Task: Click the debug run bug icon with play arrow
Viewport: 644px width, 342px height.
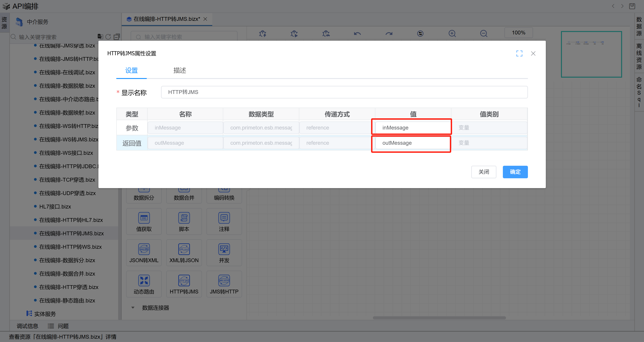Action: 294,34
